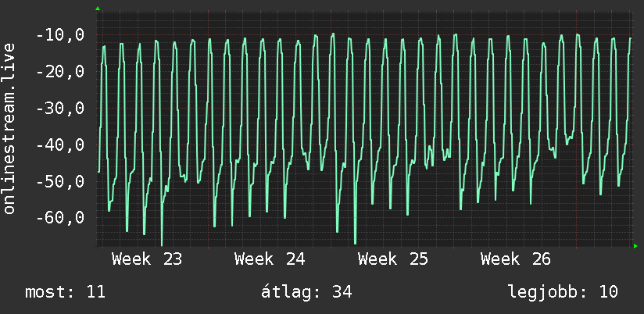Click the deepest dip near Week 25
Image resolution: width=644 pixels, height=314 pixels.
tap(356, 242)
